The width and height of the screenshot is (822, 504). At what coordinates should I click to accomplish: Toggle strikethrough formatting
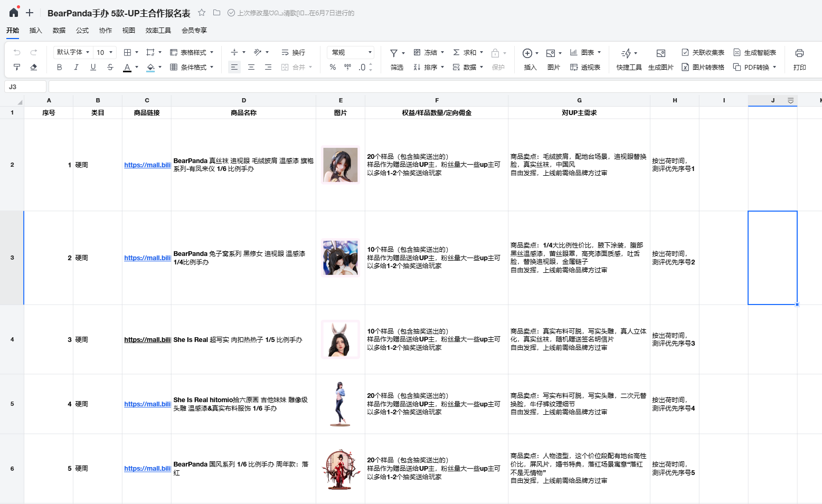[110, 67]
